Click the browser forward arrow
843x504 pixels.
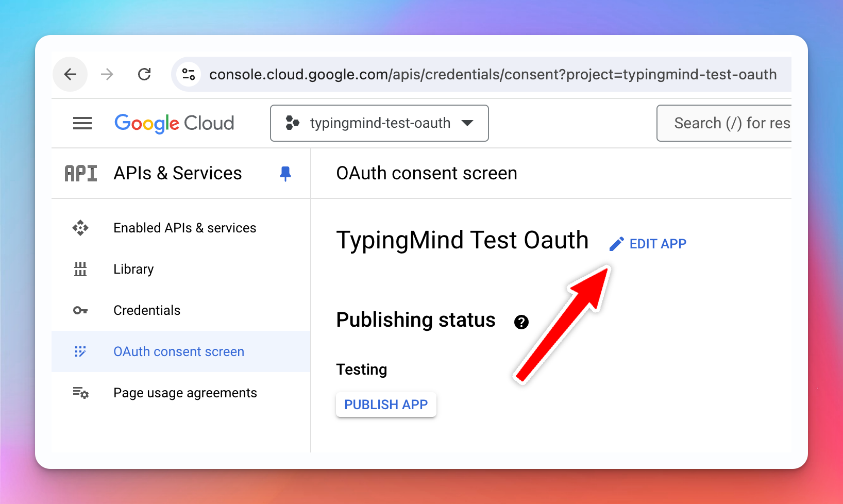pos(107,74)
